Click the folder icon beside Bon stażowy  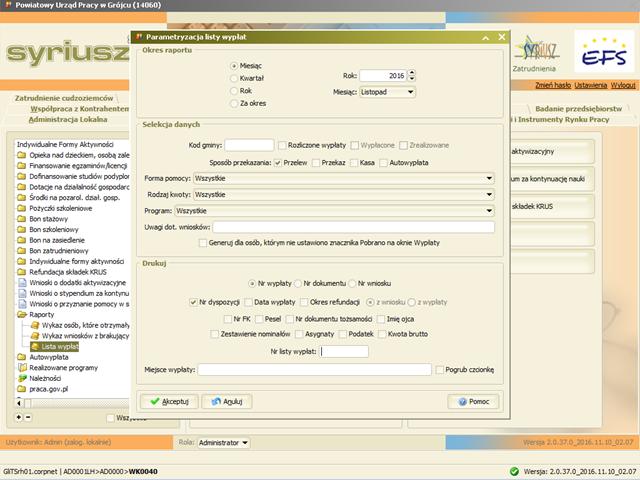(22, 219)
